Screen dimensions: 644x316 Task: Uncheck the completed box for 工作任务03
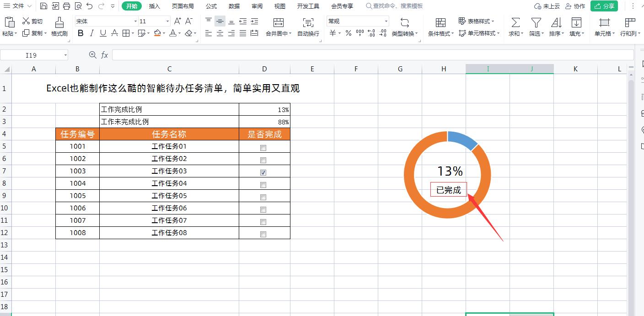click(263, 172)
